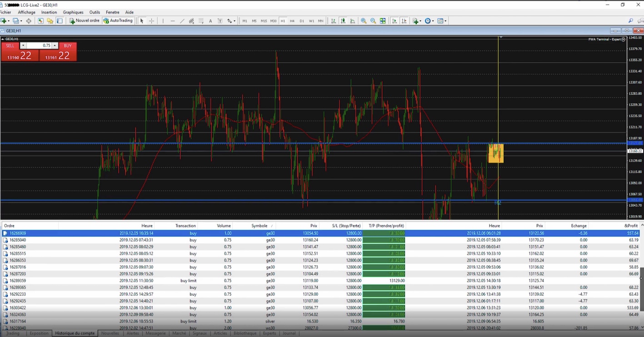Image resolution: width=644 pixels, height=337 pixels.
Task: Click the Nouvel ordre button
Action: (x=85, y=21)
